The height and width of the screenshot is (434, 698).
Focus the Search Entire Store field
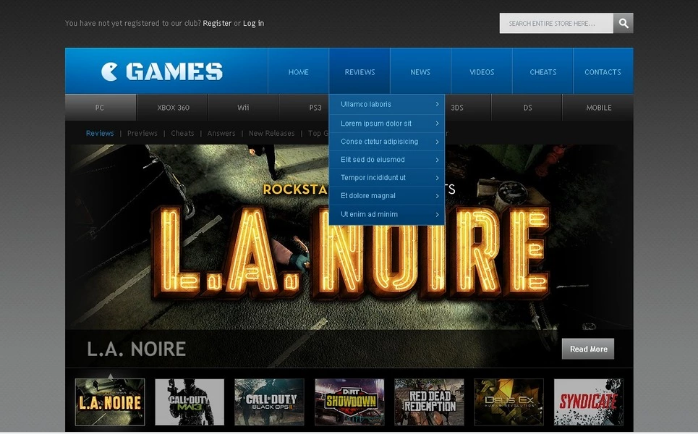click(556, 23)
